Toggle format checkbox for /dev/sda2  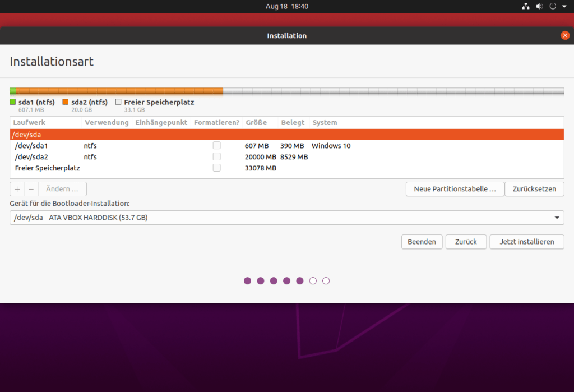[x=216, y=157]
